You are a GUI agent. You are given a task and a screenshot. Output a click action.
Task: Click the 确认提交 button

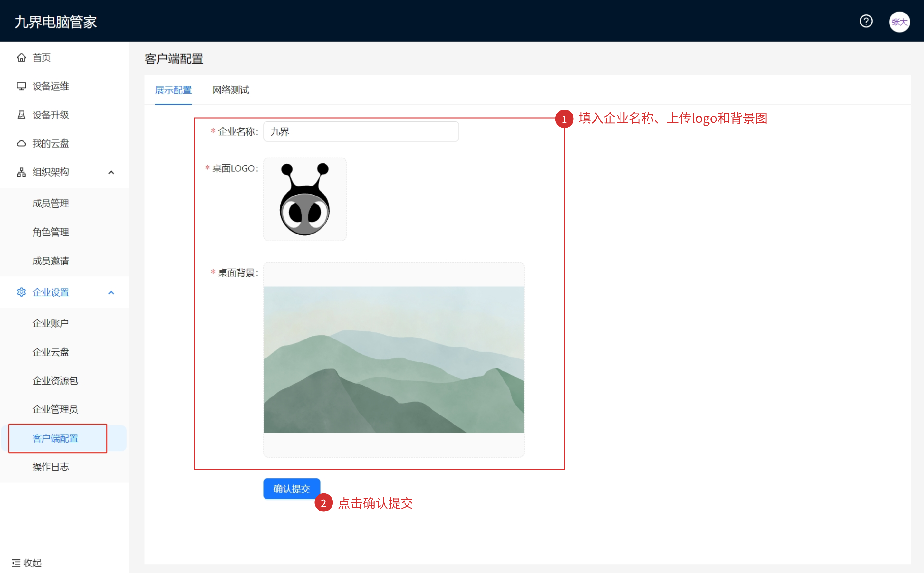(x=292, y=489)
